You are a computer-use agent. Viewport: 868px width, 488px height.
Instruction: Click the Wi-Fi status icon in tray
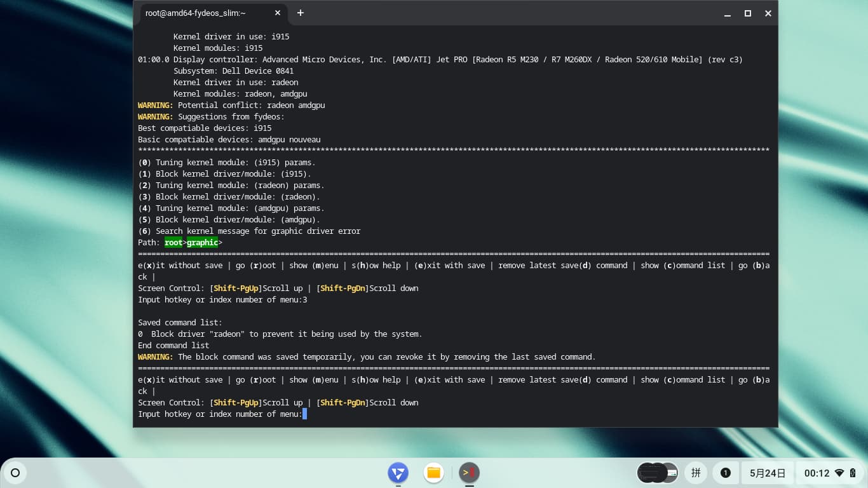pyautogui.click(x=839, y=473)
